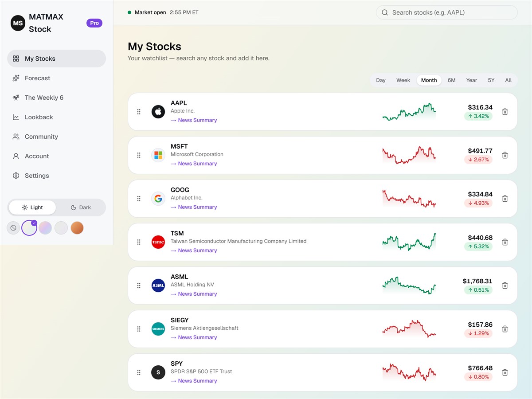The height and width of the screenshot is (399, 532).
Task: Open MSFT News Summary link
Action: 194,164
